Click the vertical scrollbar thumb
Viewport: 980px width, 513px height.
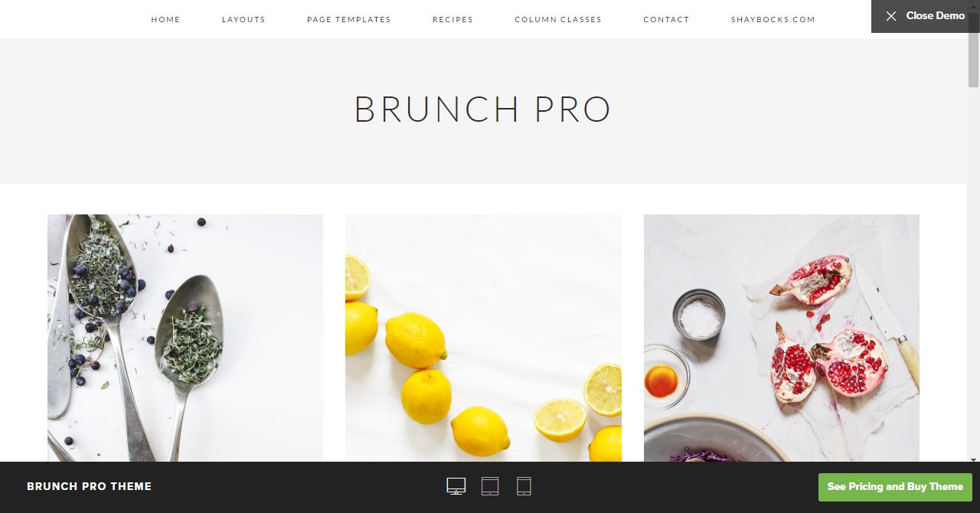[974, 50]
